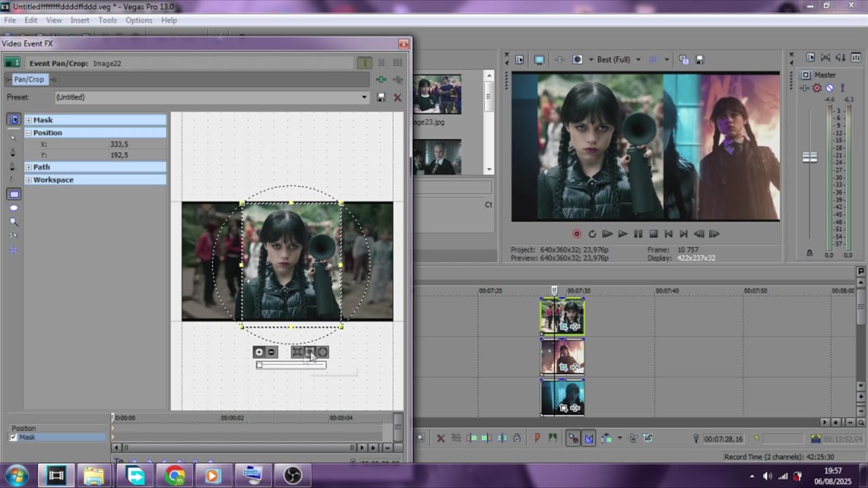Toggle the Pan/Crop show properties button

(14, 119)
